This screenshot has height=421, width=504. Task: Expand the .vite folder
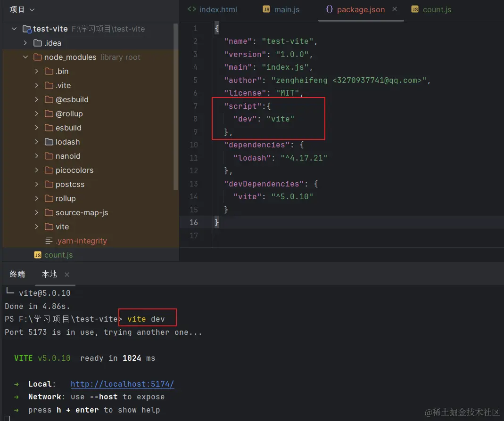pyautogui.click(x=37, y=85)
